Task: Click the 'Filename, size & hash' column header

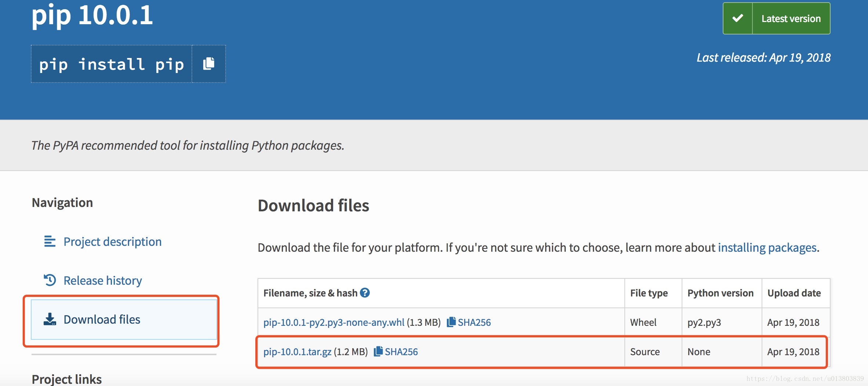Action: (310, 293)
